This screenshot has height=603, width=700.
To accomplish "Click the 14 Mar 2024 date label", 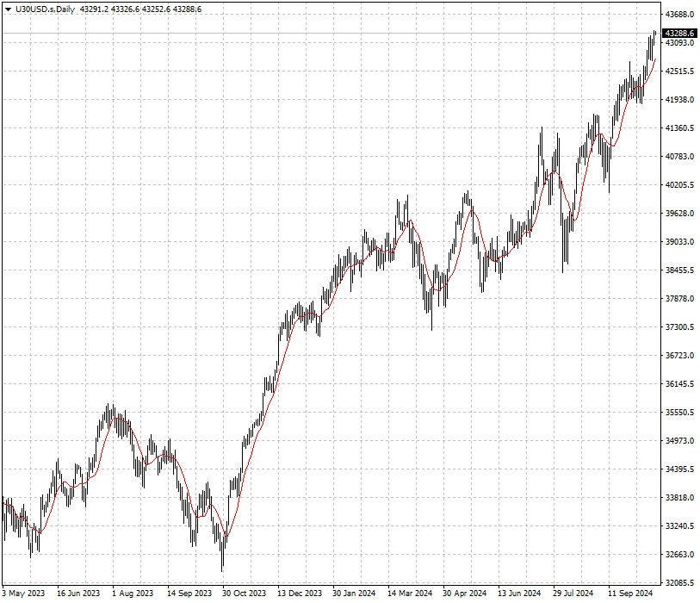I will (410, 594).
